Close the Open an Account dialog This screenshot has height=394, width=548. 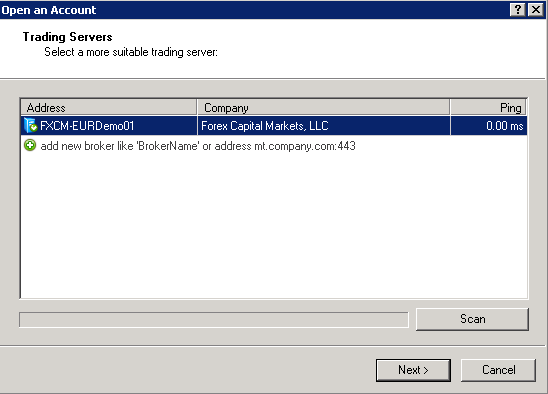[x=535, y=9]
